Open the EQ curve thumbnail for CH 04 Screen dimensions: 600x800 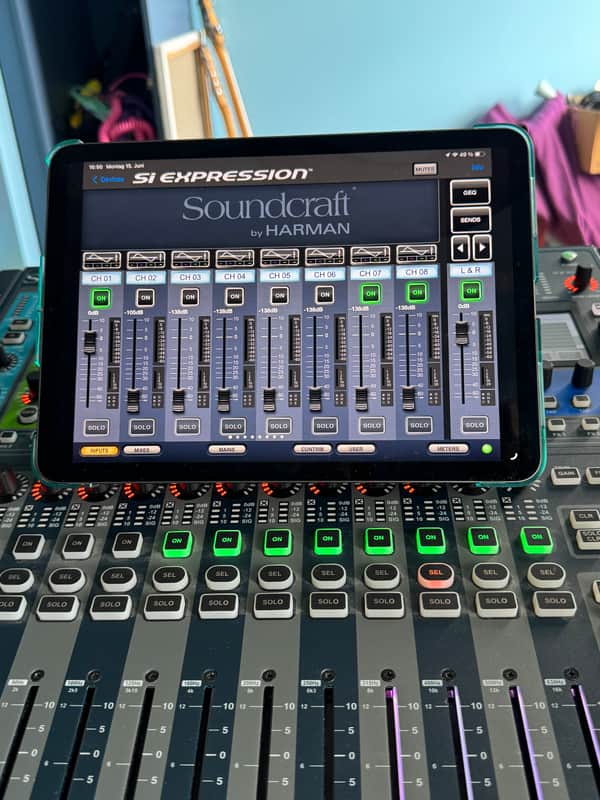click(x=235, y=259)
